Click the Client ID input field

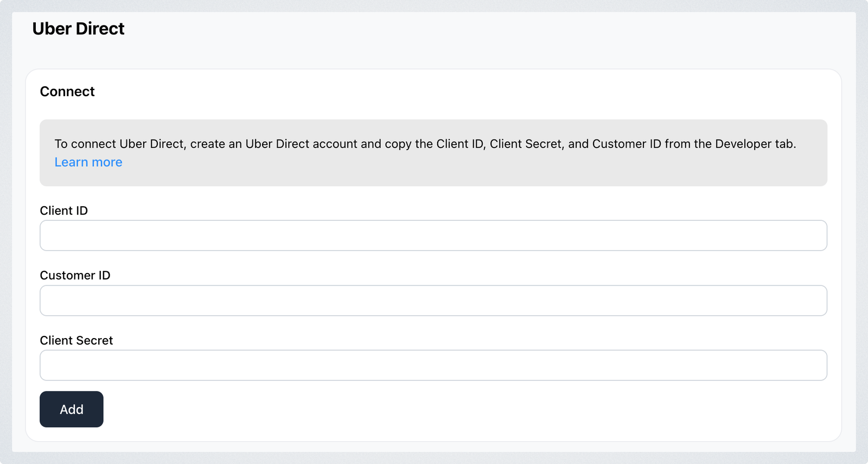click(x=433, y=236)
